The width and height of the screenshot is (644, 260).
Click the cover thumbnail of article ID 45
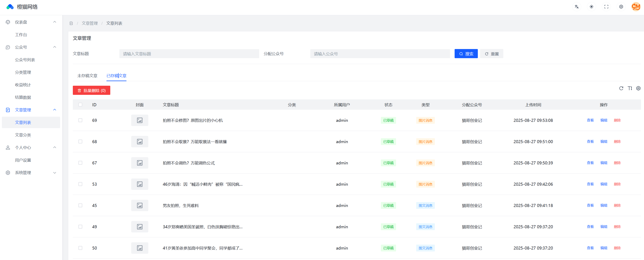[140, 205]
